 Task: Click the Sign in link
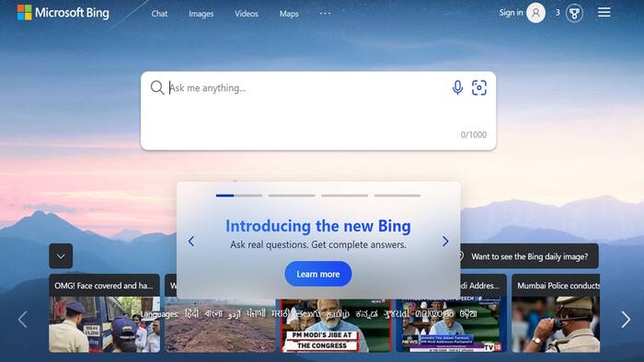pos(511,13)
